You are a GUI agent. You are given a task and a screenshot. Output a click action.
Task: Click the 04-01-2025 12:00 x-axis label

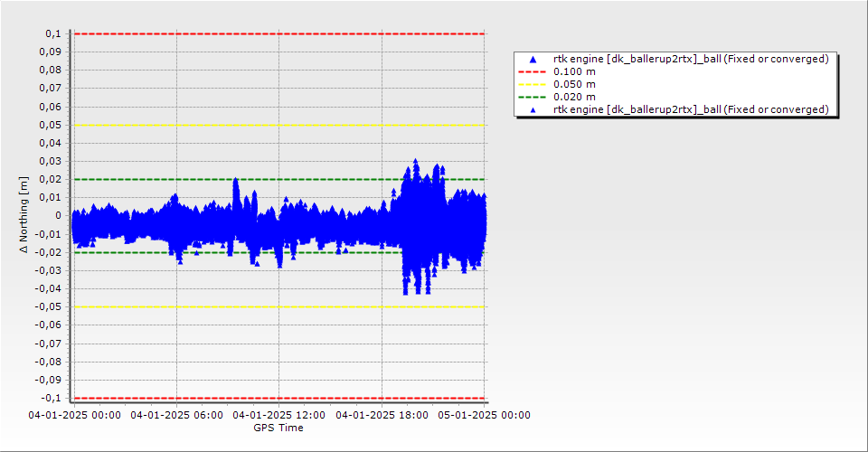pos(278,416)
